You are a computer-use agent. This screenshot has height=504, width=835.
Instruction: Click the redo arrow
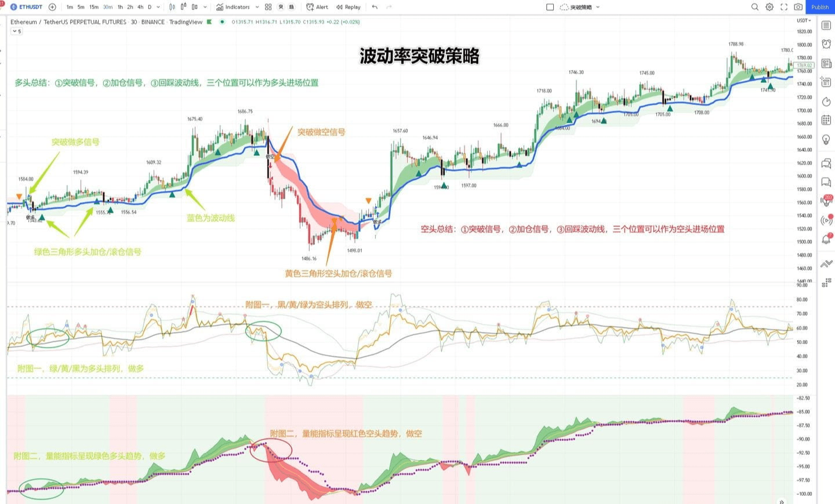click(389, 7)
